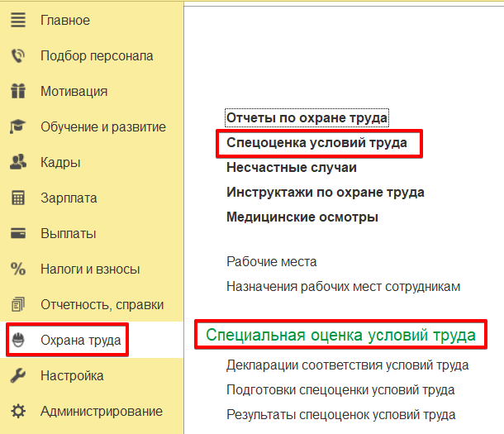Click the Специальная оценка условий труда heading
Screen dimensions: 504x434
click(340, 335)
